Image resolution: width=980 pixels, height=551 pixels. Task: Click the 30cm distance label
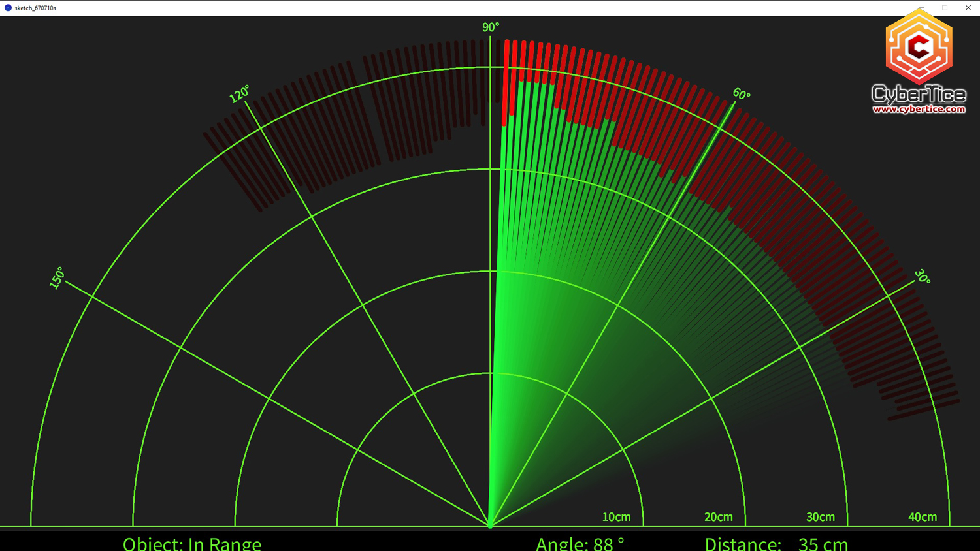[x=820, y=517]
